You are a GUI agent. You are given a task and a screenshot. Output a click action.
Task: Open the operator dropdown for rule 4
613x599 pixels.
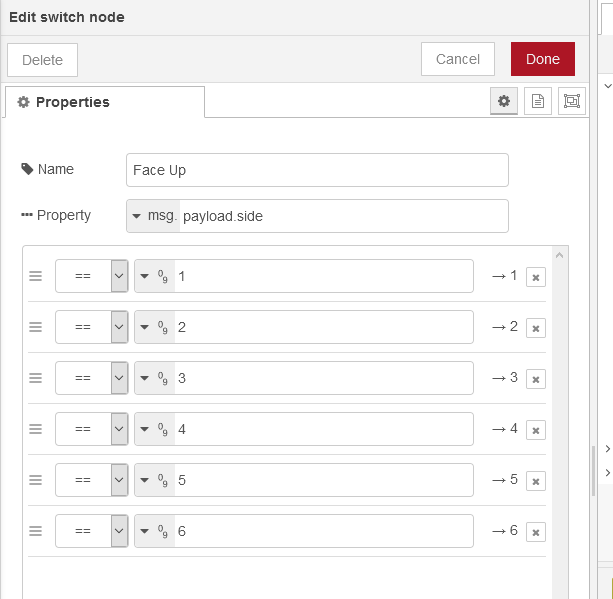click(92, 429)
